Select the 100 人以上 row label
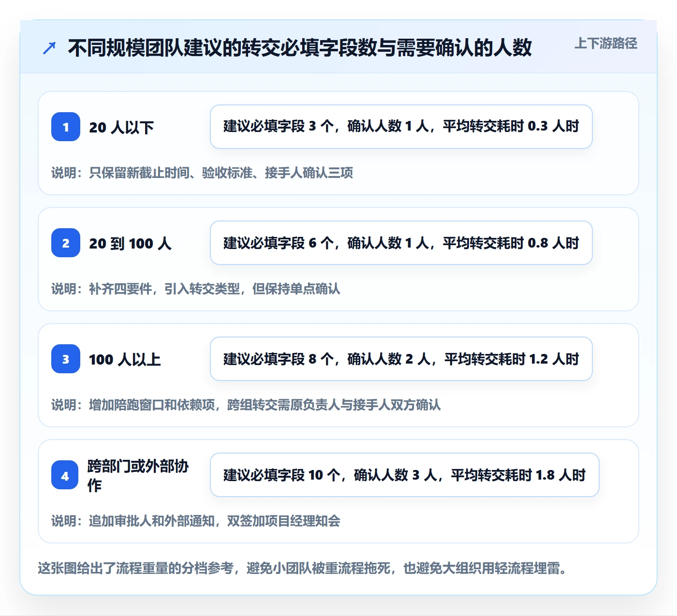Screen dimensions: 677x616 [125, 359]
